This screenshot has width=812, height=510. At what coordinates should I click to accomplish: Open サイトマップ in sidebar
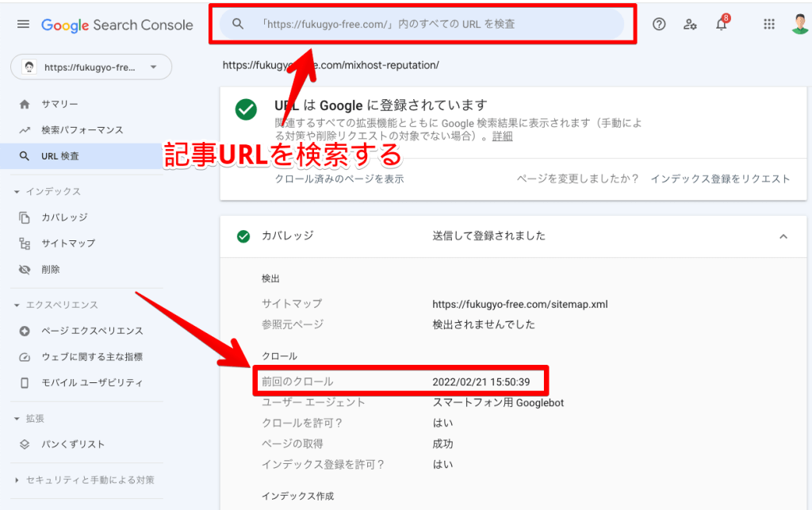[68, 243]
